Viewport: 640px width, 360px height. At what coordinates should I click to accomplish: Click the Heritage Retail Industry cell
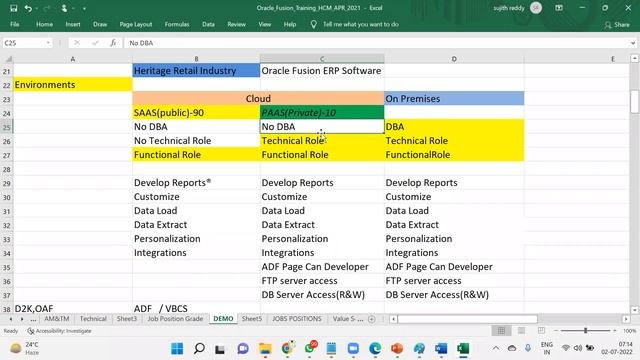pyautogui.click(x=196, y=71)
